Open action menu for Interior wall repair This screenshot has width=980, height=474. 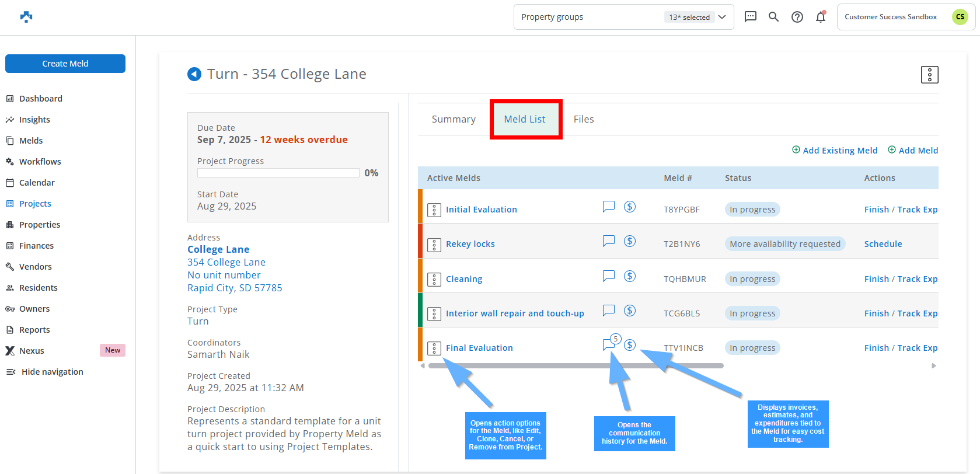click(434, 314)
